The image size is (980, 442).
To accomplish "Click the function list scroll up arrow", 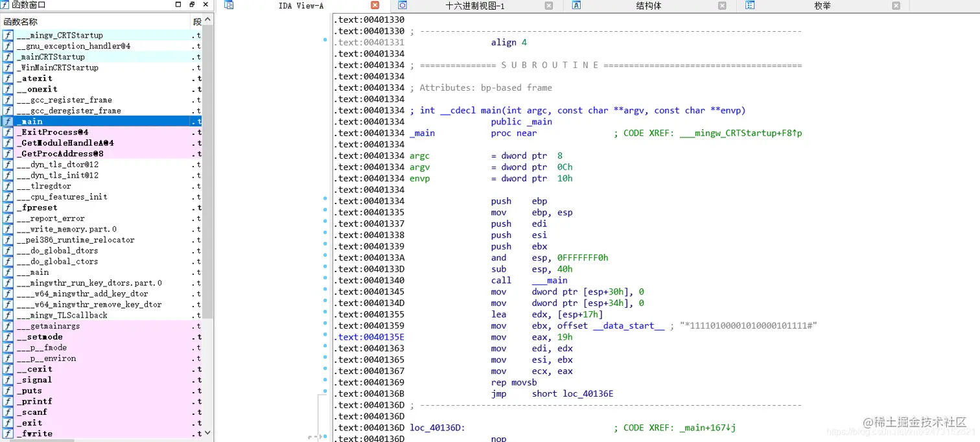I will (x=208, y=21).
